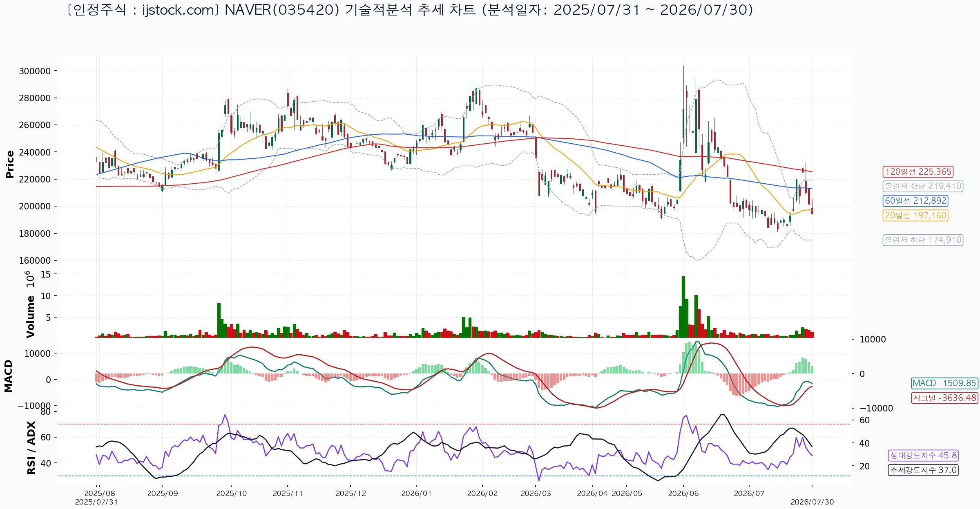Select the 2026/07/30 end date label
This screenshot has height=509, width=980.
pos(812,502)
